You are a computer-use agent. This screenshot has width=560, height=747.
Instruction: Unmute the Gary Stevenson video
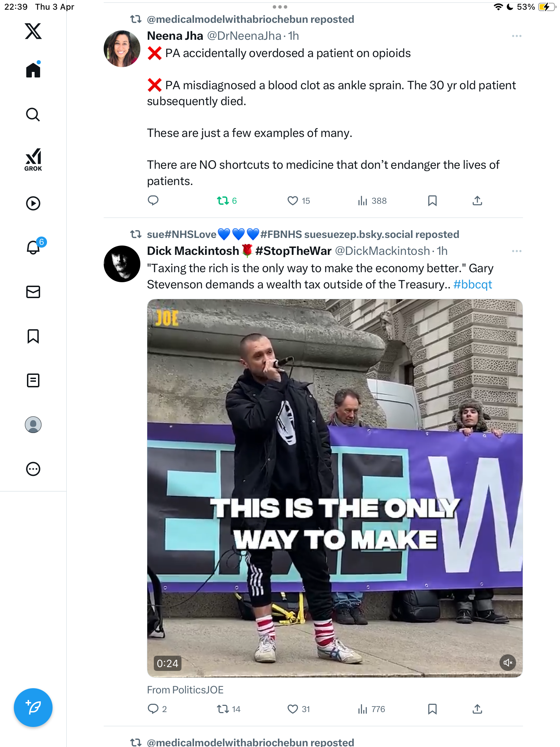(x=508, y=663)
